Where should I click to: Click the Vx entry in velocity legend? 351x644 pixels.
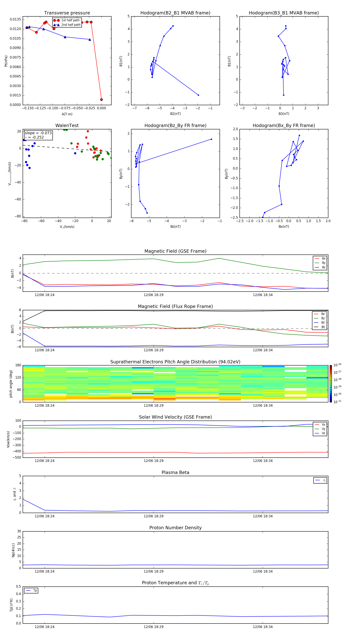(320, 424)
